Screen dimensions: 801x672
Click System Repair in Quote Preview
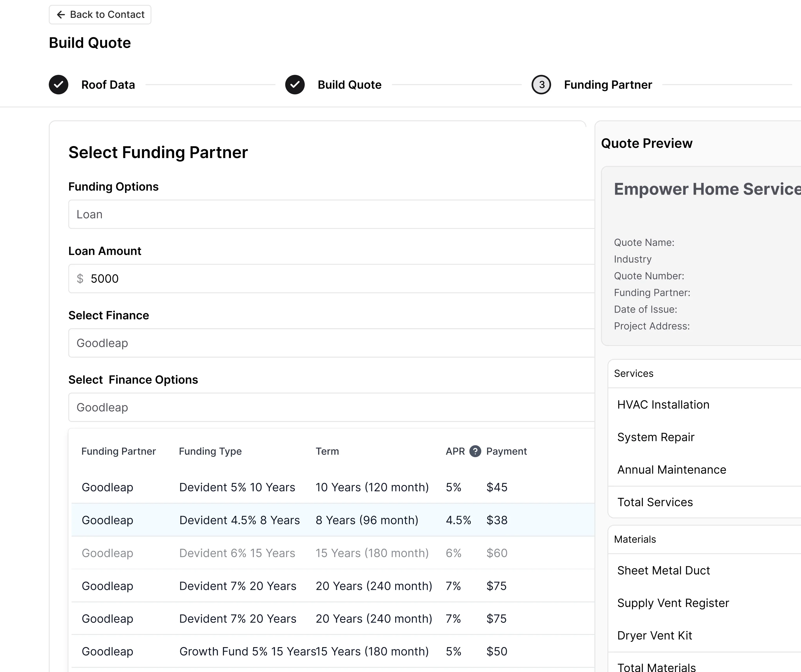(x=656, y=437)
